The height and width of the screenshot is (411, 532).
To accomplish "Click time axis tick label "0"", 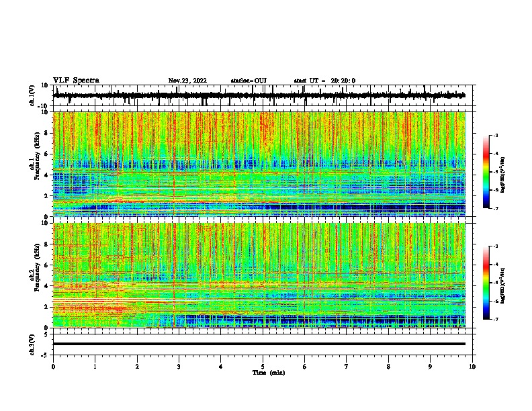I will (53, 367).
